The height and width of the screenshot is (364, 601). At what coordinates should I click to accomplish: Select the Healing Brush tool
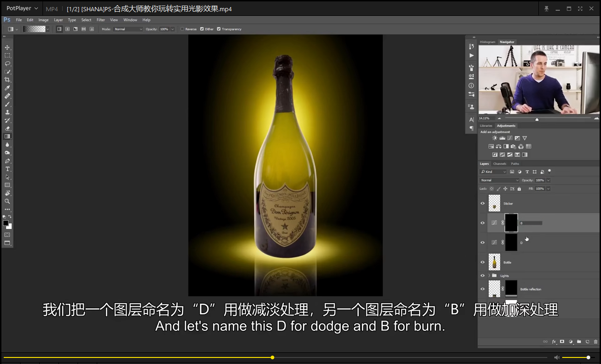(7, 96)
